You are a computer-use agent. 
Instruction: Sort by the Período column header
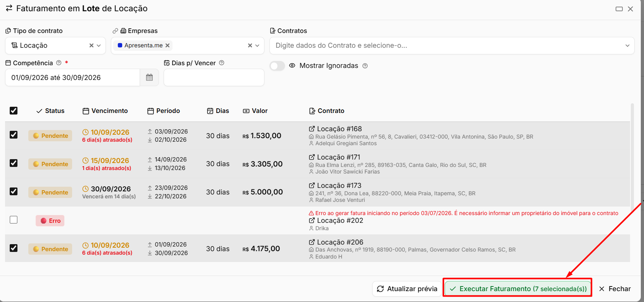[x=164, y=111]
